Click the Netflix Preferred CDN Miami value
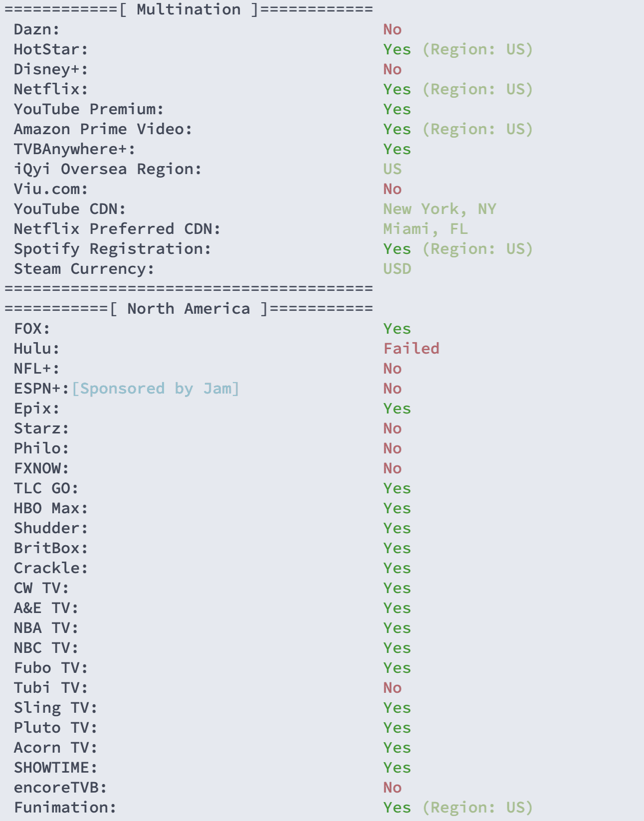The width and height of the screenshot is (644, 821). click(425, 229)
